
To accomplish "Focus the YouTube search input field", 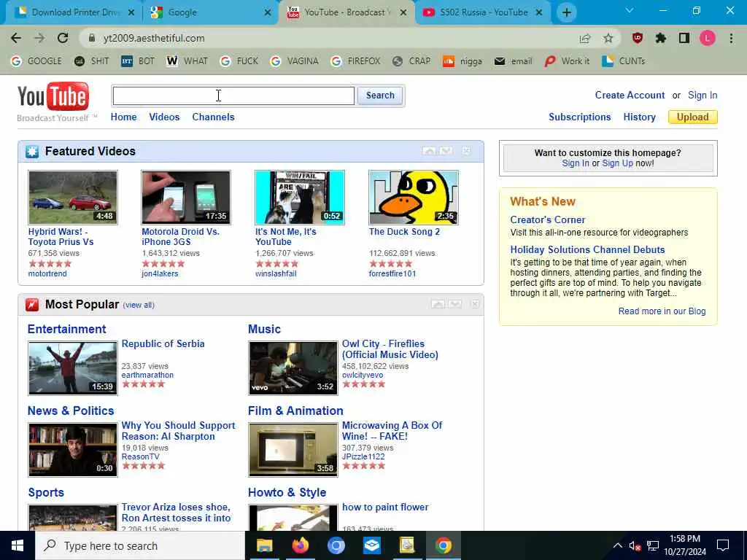I will point(233,96).
